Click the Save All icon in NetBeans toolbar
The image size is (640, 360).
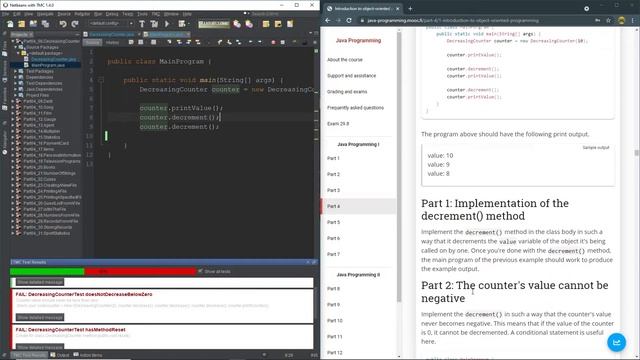click(45, 24)
